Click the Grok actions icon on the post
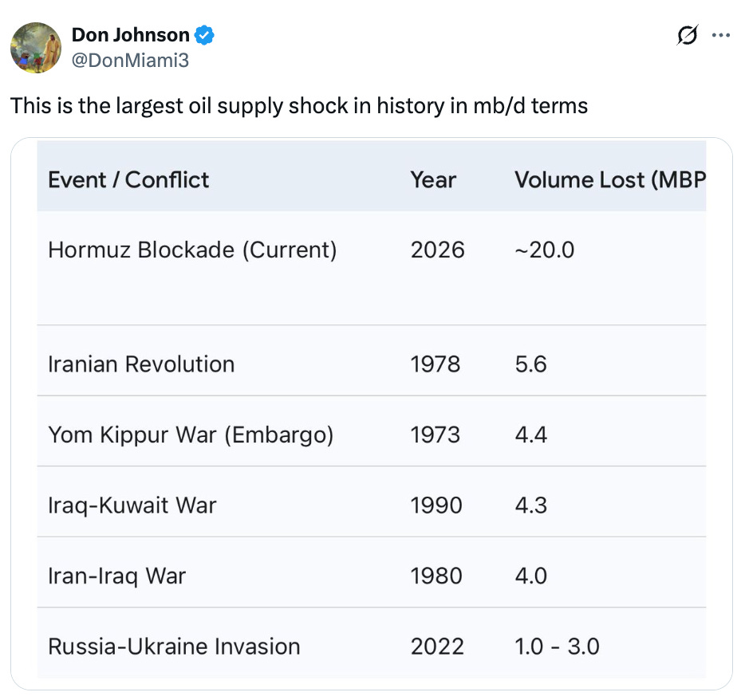The image size is (745, 700). pos(687,35)
